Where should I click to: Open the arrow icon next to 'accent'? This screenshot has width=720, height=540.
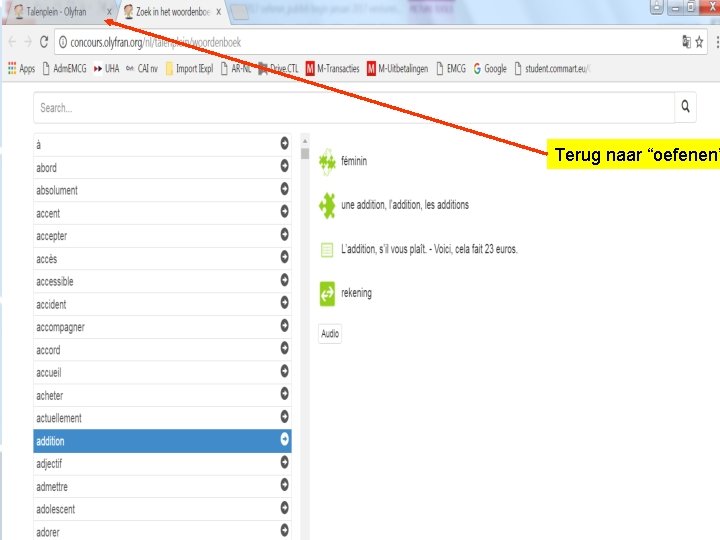click(284, 211)
